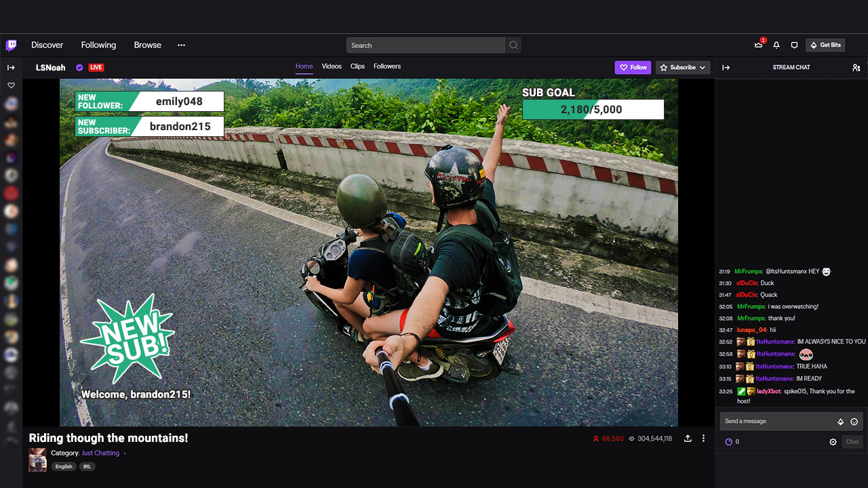This screenshot has height=488, width=868.
Task: Open the Twitch home icon
Action: pos(11,45)
